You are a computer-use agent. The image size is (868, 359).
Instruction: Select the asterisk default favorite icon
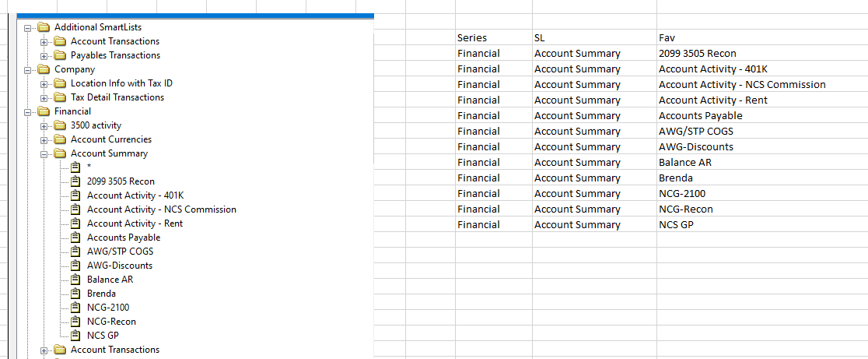coord(77,167)
